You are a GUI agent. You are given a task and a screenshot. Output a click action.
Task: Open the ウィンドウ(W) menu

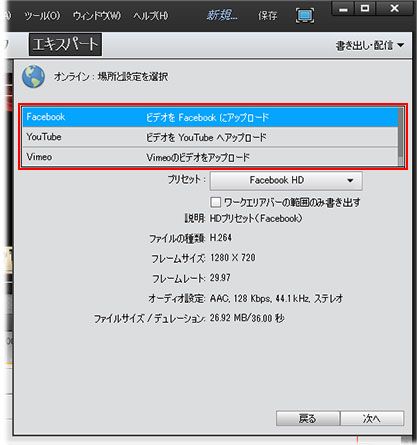[97, 16]
